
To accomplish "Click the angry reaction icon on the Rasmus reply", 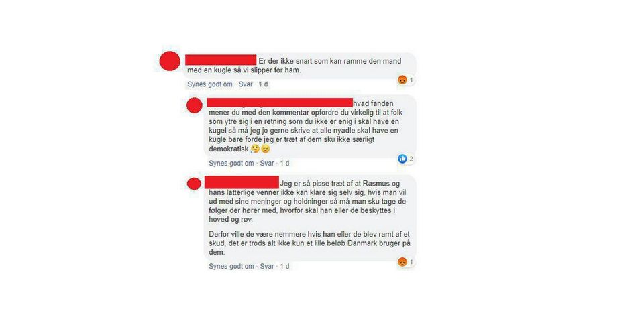I will click(402, 262).
